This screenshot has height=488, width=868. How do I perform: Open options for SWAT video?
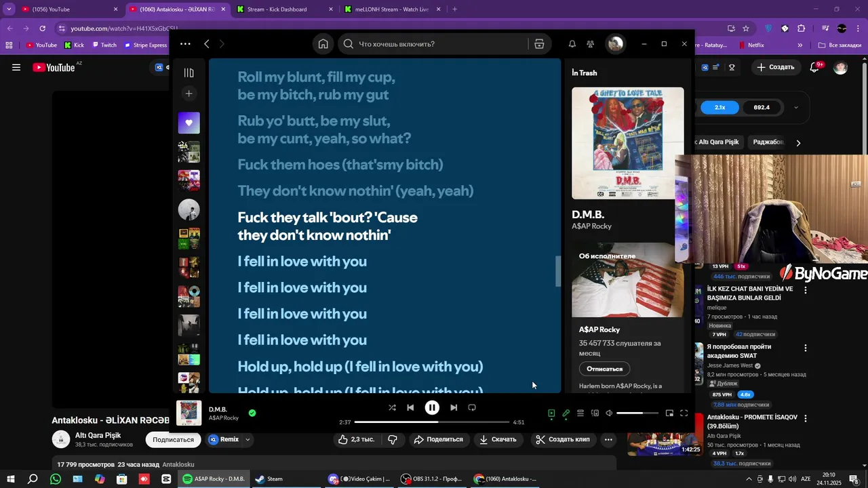pyautogui.click(x=806, y=348)
